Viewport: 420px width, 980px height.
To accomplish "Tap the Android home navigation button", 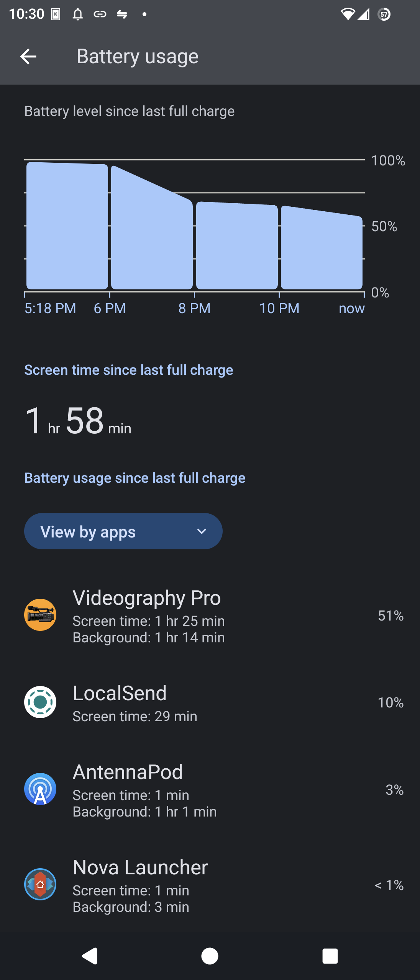I will [x=210, y=956].
